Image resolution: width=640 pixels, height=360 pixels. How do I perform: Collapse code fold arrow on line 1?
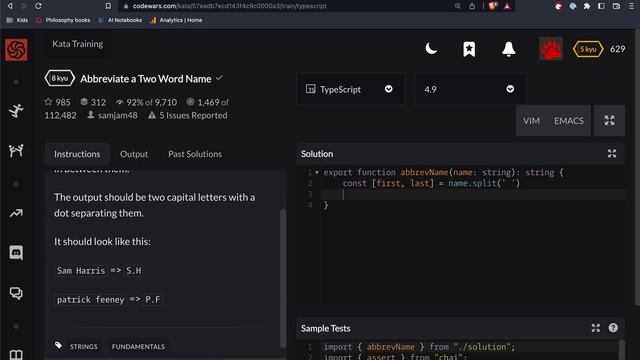317,172
